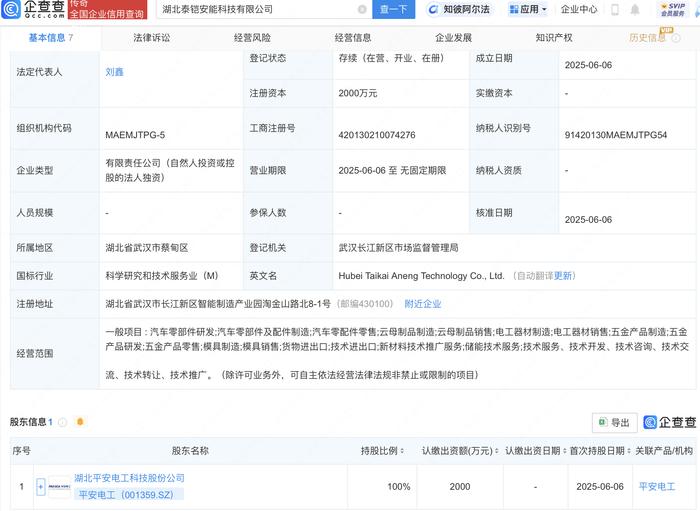
Task: Select registered capital 2000万元
Action: click(358, 93)
